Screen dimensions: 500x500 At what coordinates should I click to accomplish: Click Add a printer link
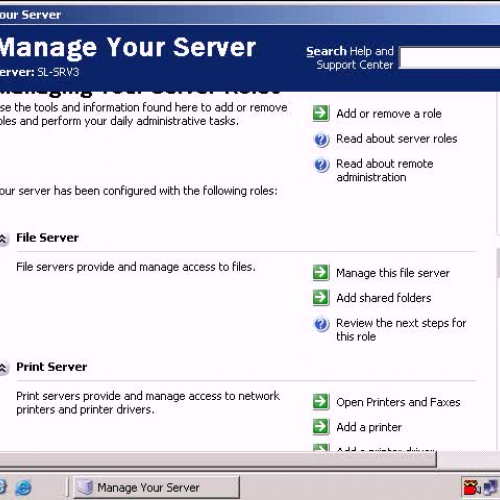369,427
